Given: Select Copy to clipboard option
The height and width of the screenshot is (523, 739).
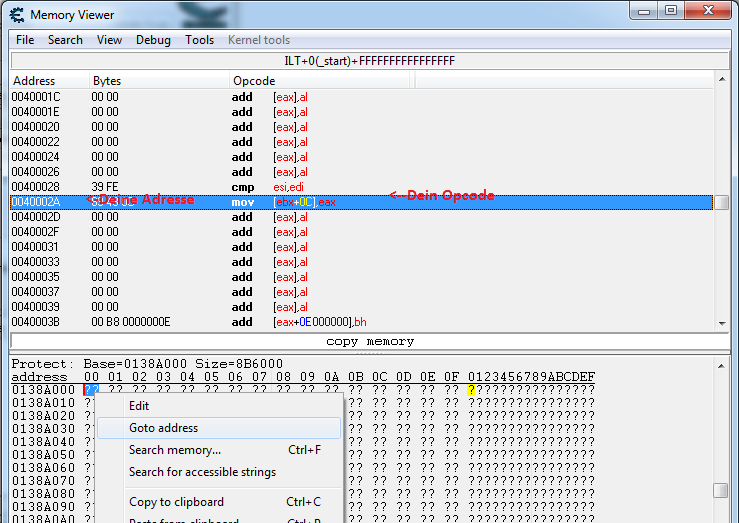Looking at the screenshot, I should click(x=176, y=502).
